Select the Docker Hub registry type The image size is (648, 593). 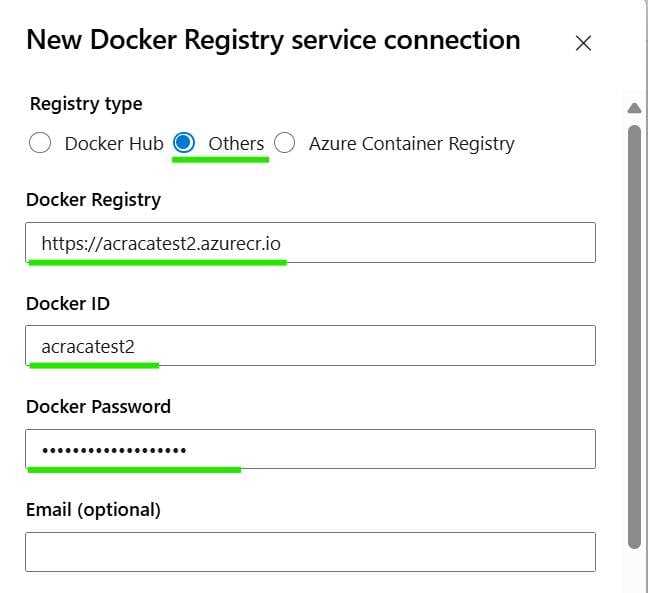(x=40, y=143)
